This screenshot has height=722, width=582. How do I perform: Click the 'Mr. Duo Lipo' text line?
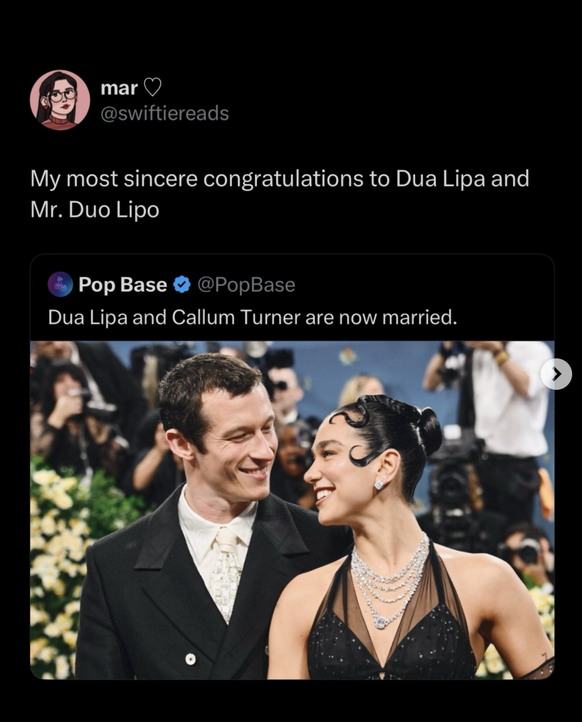[x=95, y=210]
